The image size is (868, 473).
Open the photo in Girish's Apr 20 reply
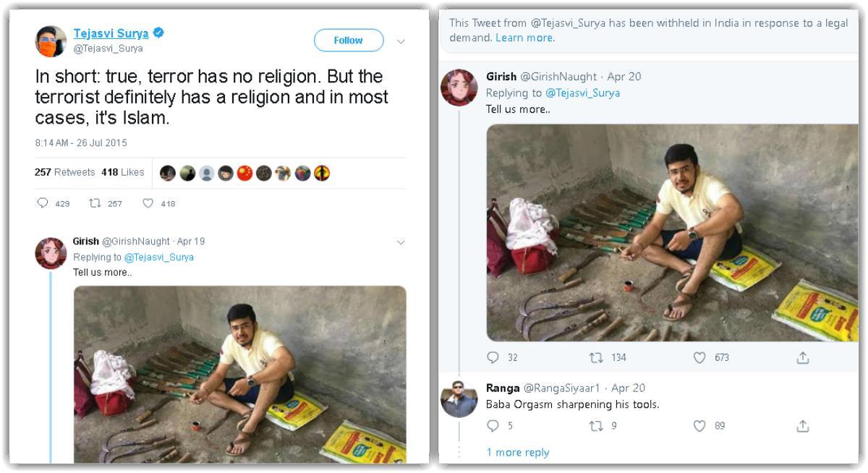pos(671,232)
